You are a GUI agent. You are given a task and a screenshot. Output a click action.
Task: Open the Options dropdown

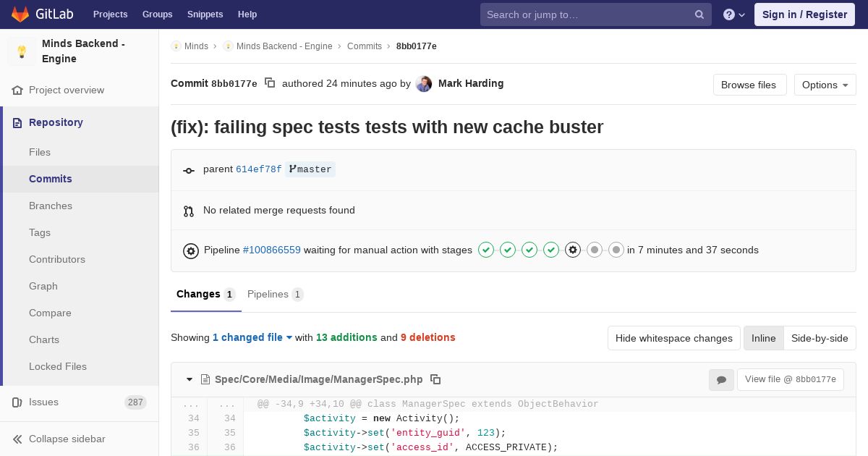pos(825,85)
